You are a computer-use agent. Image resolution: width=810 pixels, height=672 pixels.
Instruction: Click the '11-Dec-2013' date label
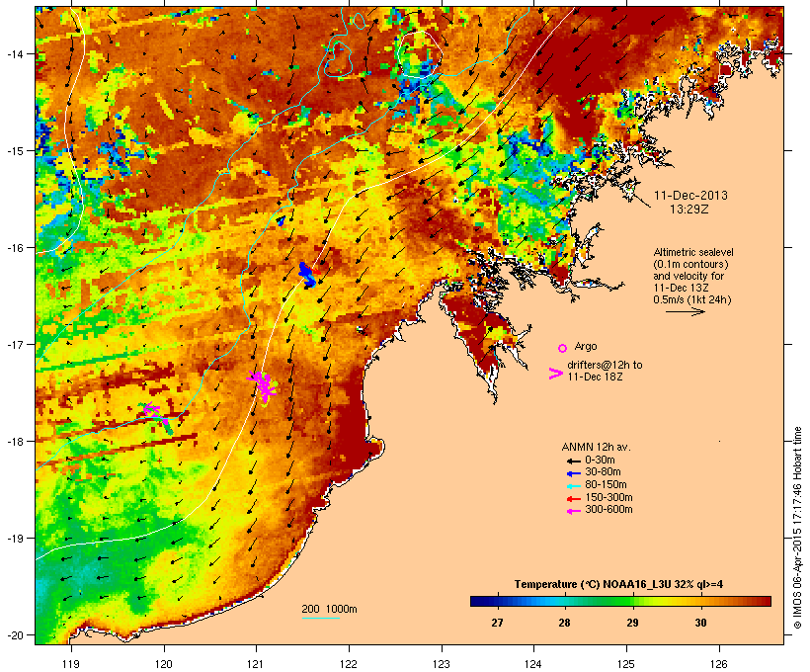(690, 196)
